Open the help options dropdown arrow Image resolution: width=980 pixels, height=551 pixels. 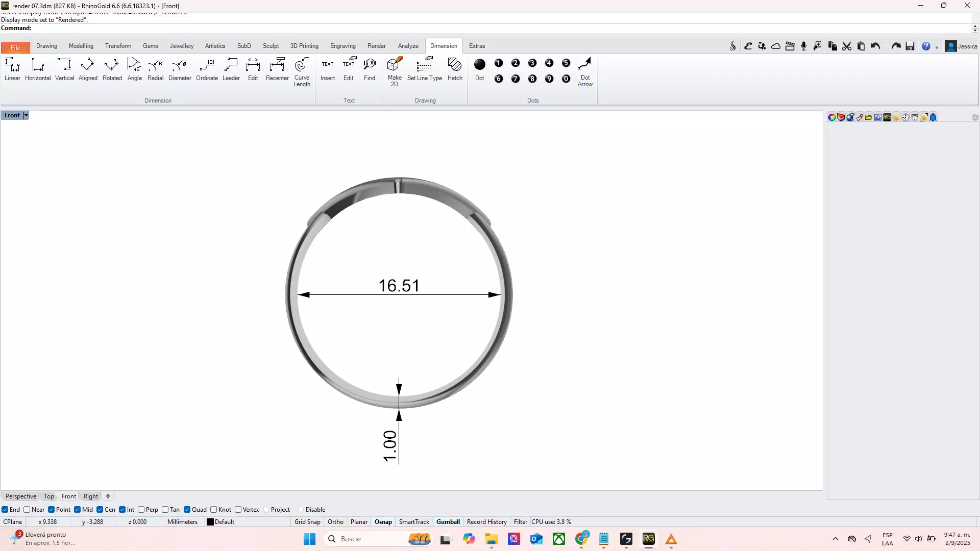click(937, 47)
